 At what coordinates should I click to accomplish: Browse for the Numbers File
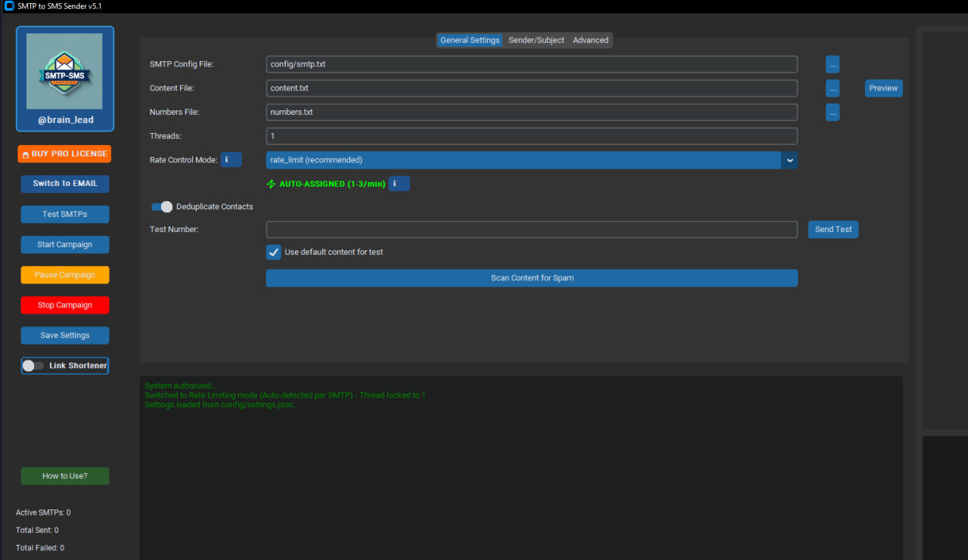833,113
